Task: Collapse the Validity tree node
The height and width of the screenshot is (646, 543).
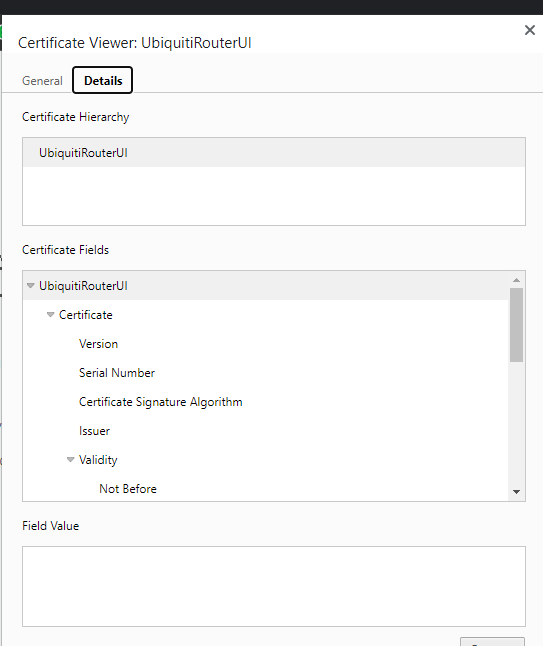Action: tap(70, 460)
